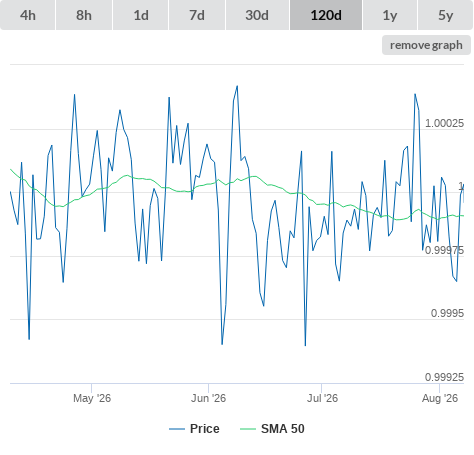Click the remove graph button

(426, 45)
